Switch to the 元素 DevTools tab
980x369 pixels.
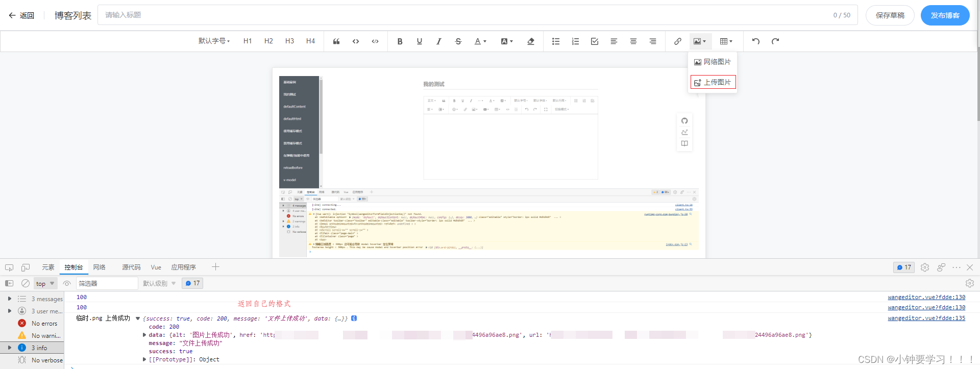pos(48,267)
